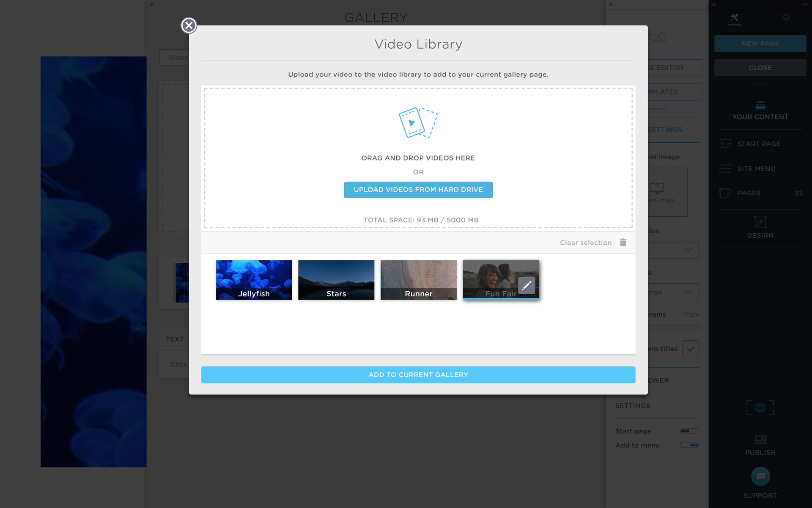812x508 pixels.
Task: Open Your Content section
Action: click(x=760, y=111)
